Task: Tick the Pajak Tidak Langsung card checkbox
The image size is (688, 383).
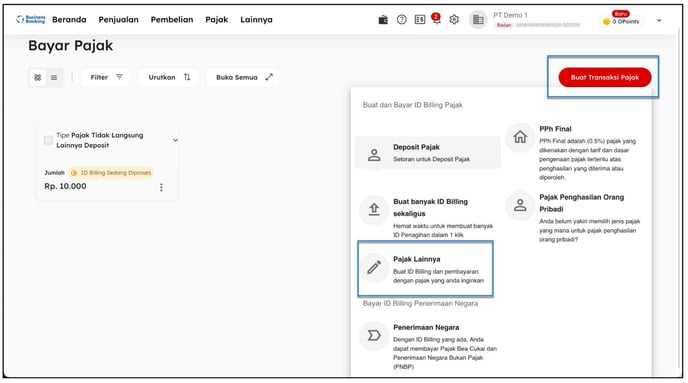Action: pyautogui.click(x=48, y=140)
